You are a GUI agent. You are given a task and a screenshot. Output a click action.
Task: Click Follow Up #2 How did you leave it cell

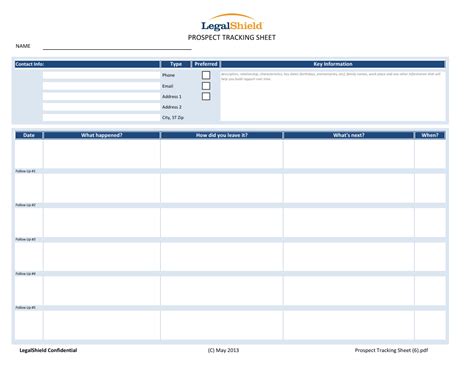(x=222, y=223)
